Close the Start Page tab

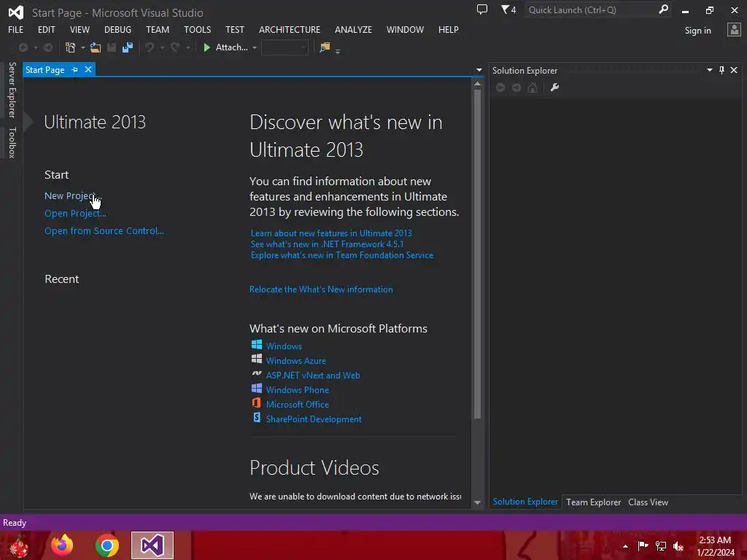(x=88, y=69)
